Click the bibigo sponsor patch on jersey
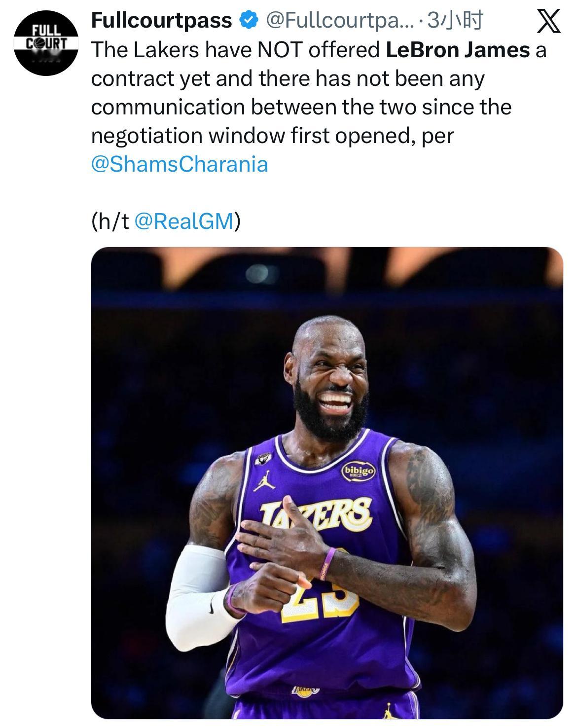 [x=359, y=471]
